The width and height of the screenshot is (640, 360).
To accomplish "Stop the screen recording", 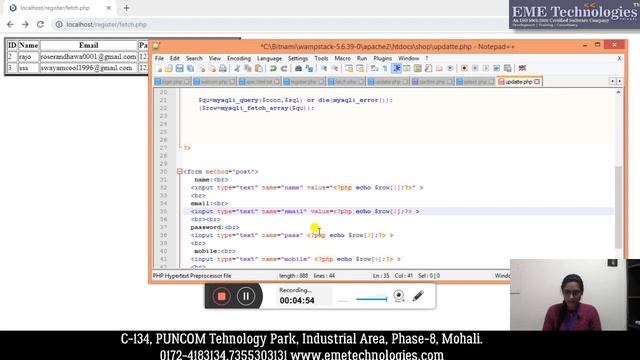I will pos(221,296).
